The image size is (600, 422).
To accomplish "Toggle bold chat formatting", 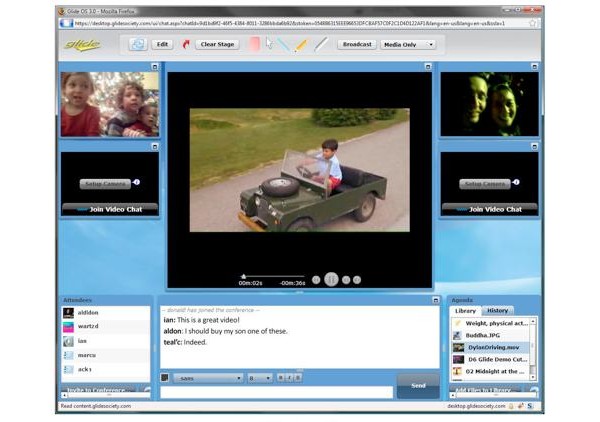I will tap(281, 378).
